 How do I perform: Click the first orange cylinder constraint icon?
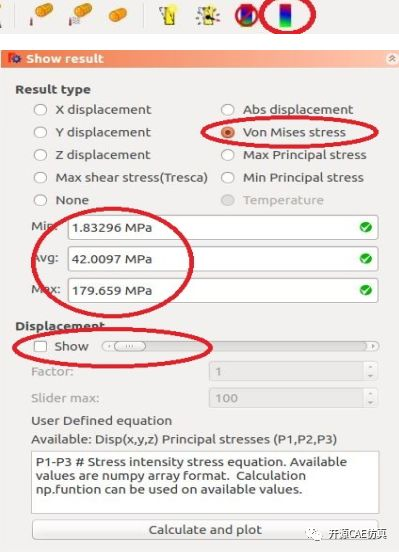click(41, 14)
